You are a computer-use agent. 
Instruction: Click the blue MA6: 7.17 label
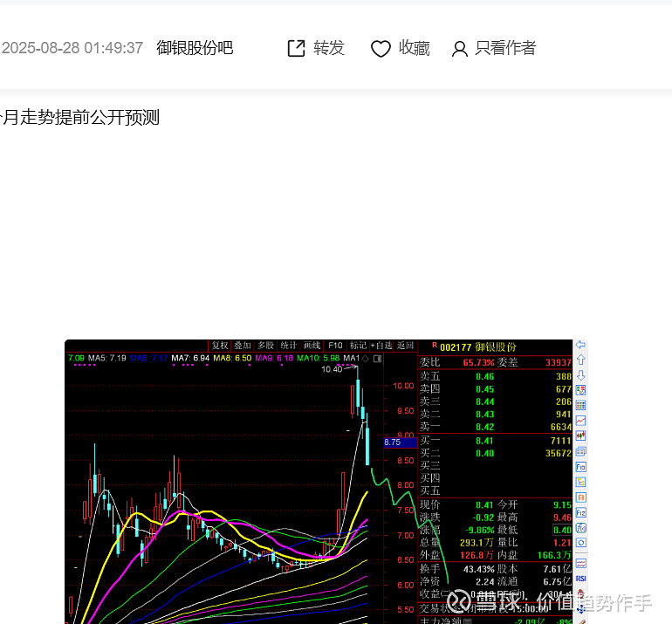click(148, 358)
